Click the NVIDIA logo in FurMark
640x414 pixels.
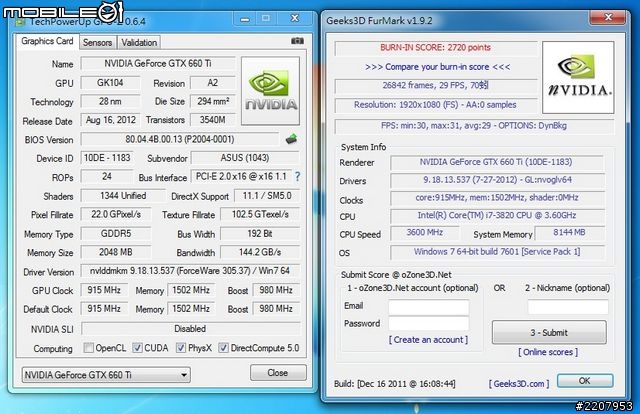(578, 78)
